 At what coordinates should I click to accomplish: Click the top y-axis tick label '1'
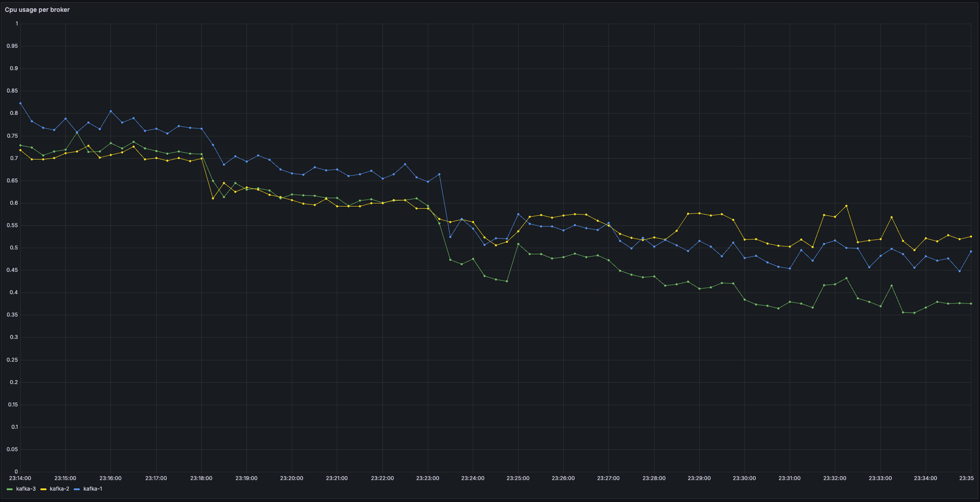point(17,24)
